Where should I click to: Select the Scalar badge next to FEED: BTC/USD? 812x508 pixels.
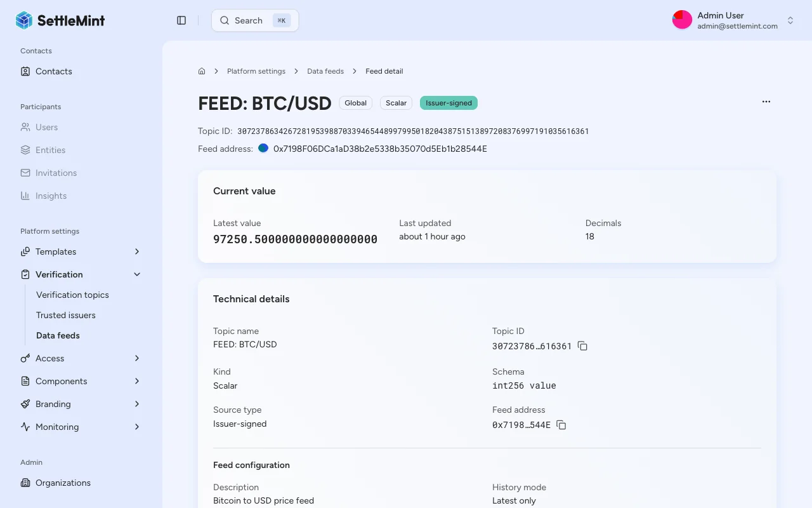click(x=395, y=102)
